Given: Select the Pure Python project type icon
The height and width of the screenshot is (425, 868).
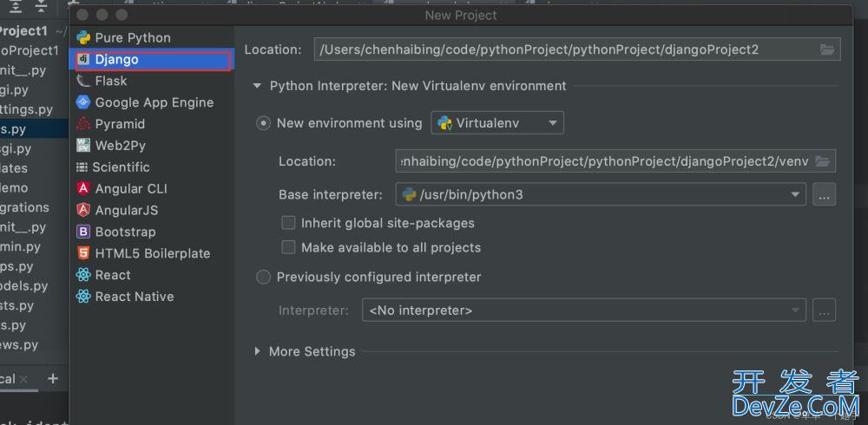Looking at the screenshot, I should [83, 38].
